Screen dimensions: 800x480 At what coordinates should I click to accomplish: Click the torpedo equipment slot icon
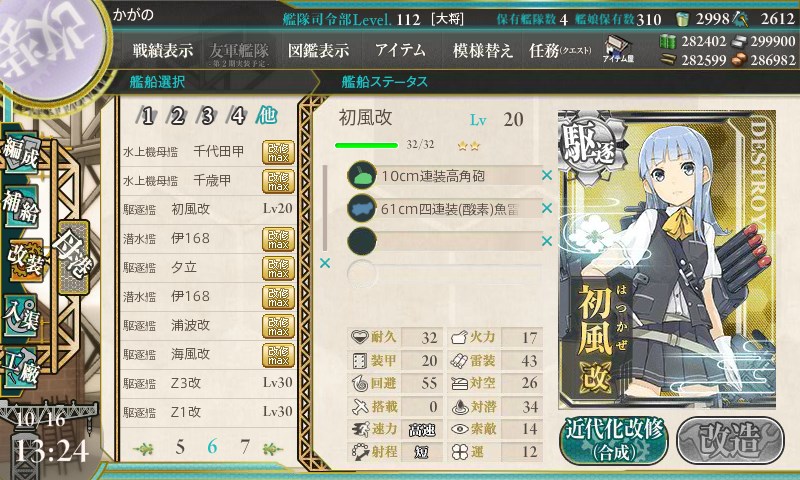361,209
